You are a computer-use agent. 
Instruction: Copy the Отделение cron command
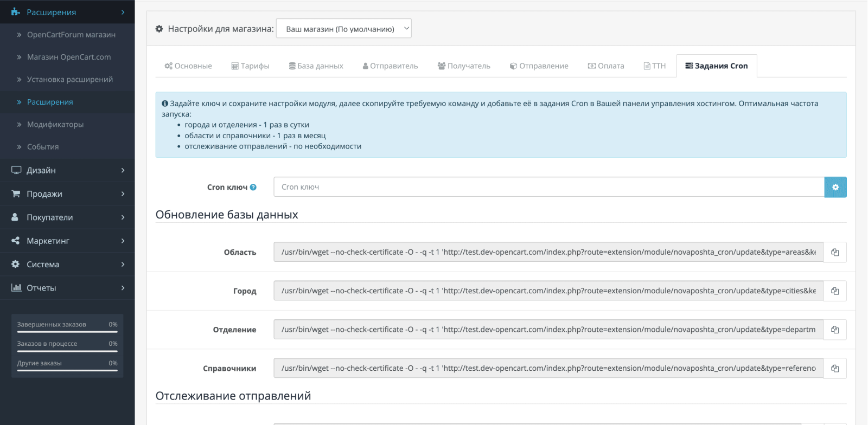pyautogui.click(x=835, y=330)
